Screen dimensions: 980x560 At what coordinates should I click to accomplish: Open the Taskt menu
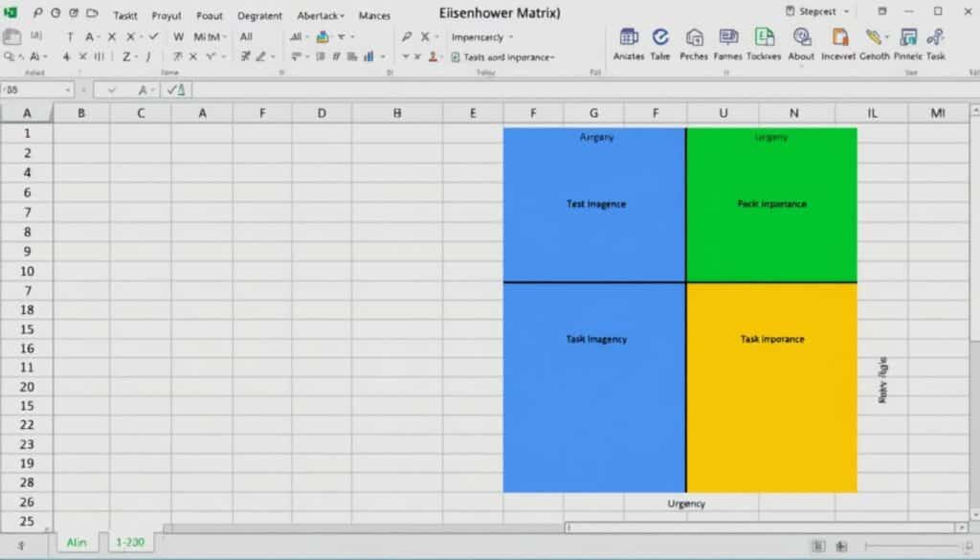pyautogui.click(x=125, y=15)
